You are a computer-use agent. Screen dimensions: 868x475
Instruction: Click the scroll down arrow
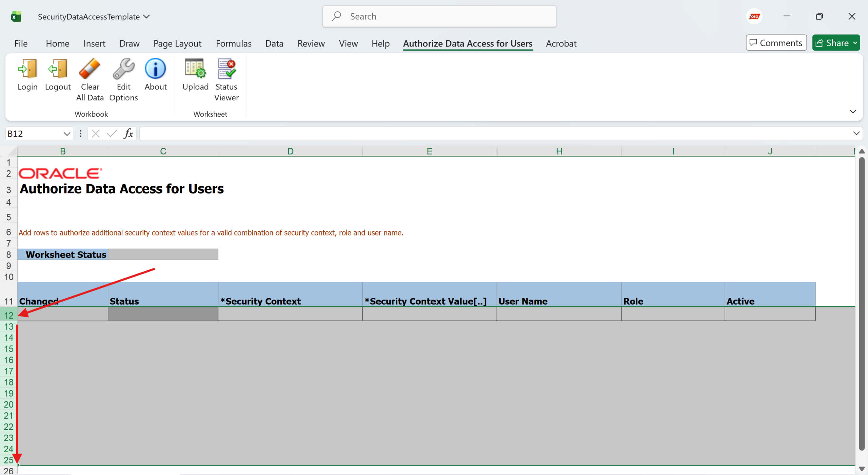click(x=862, y=469)
